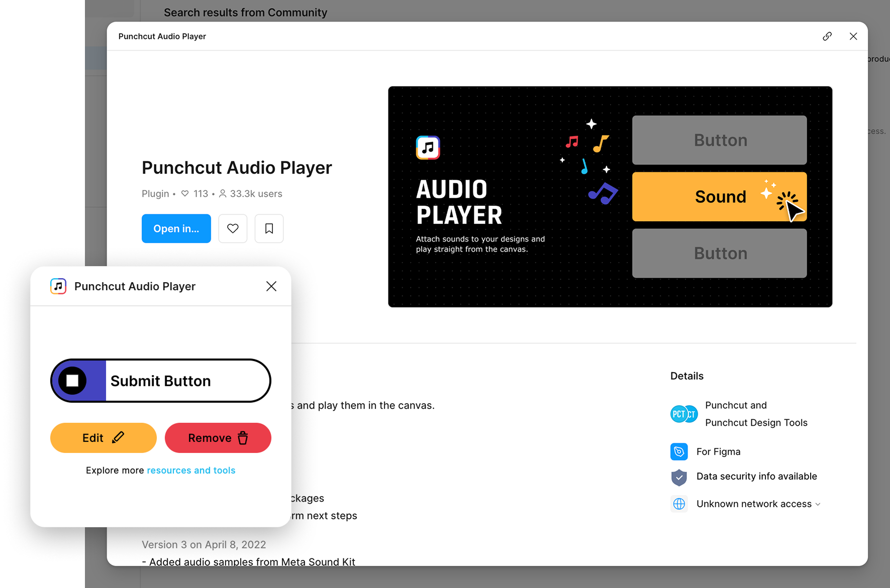The width and height of the screenshot is (890, 588).
Task: Close the plugin detail modal
Action: (853, 36)
